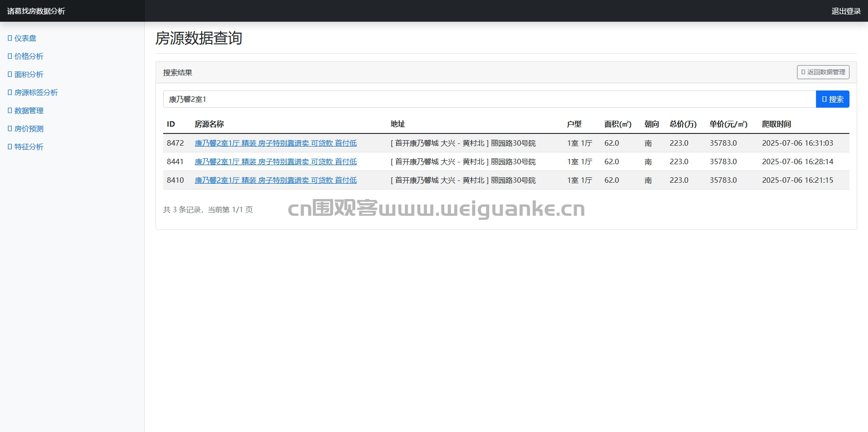Click unit price 35783.0 in row 8472

coord(723,143)
